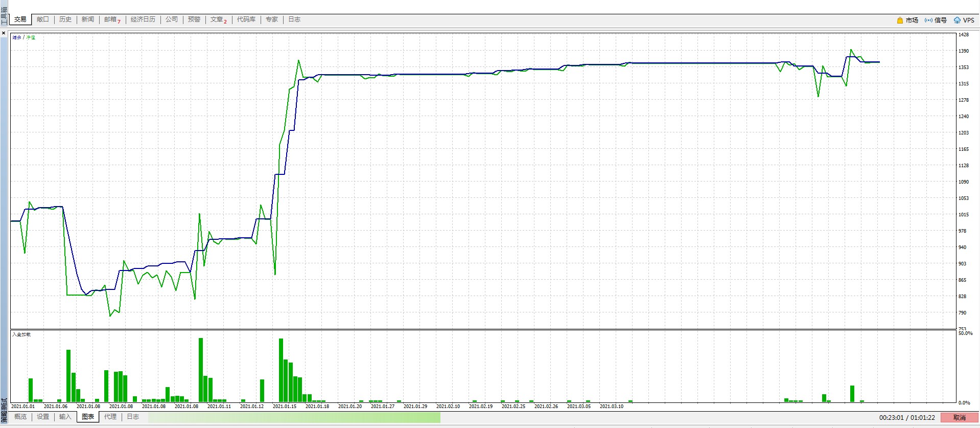This screenshot has height=428, width=980.
Task: Click the 2021.01.29 date label
Action: pos(415,407)
